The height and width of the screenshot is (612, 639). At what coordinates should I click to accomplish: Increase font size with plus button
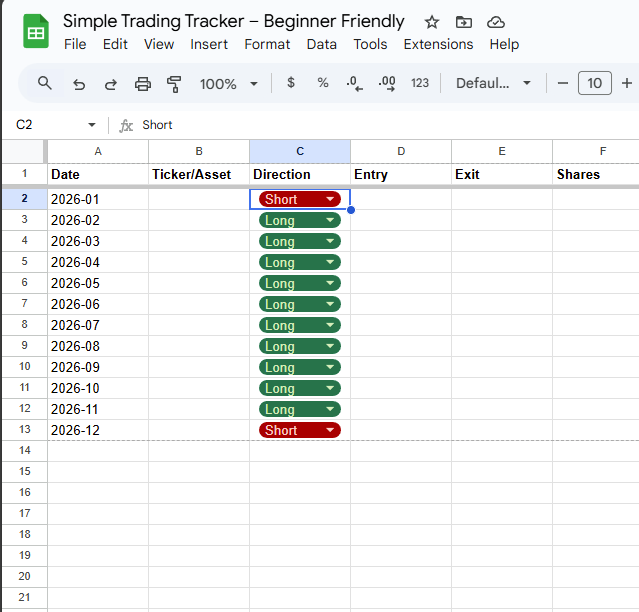tap(627, 83)
